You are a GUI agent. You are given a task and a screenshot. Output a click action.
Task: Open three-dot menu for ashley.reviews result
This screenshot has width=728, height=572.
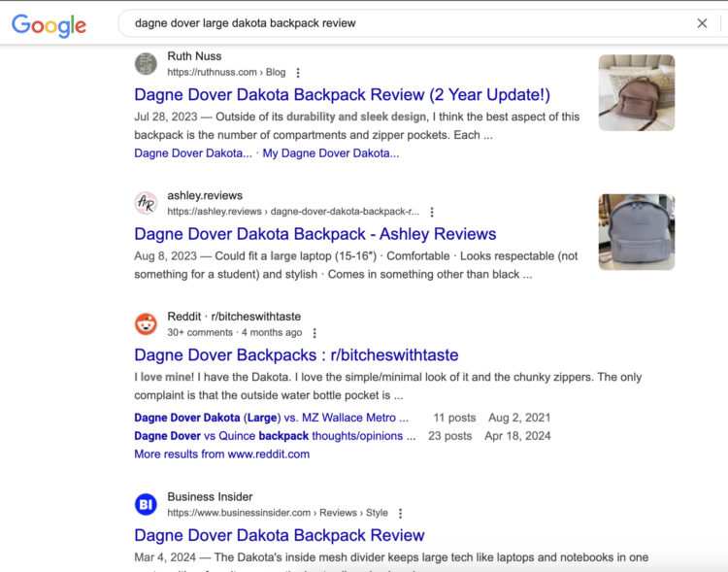pos(432,212)
